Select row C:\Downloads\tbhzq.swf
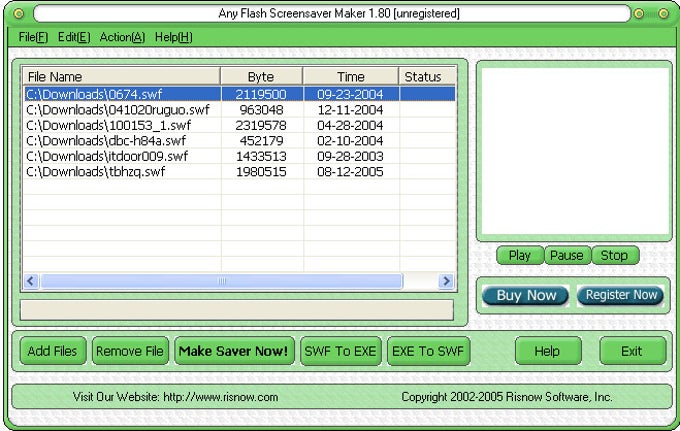This screenshot has height=431, width=680. tap(239, 172)
